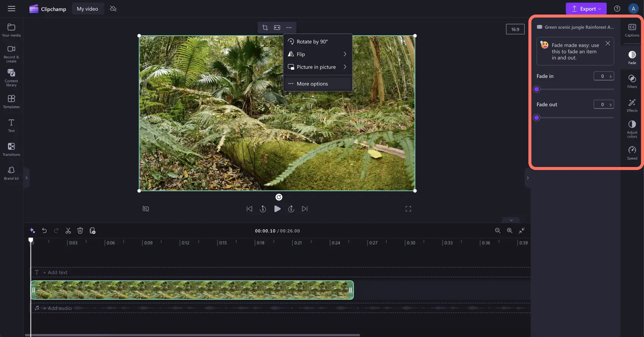Open the Text panel
The width and height of the screenshot is (644, 337).
tap(11, 125)
